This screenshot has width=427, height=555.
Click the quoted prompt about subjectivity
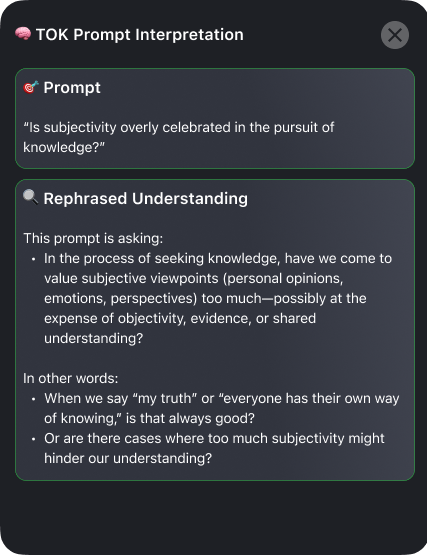(179, 137)
